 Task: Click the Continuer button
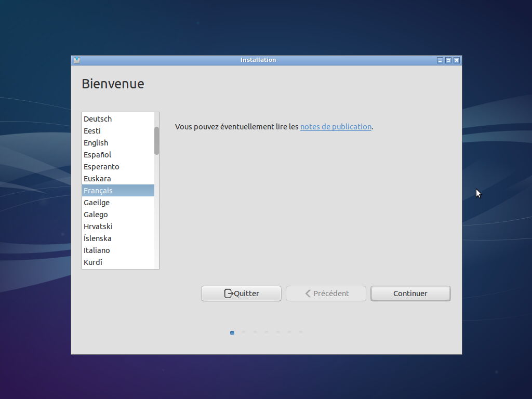click(x=410, y=294)
